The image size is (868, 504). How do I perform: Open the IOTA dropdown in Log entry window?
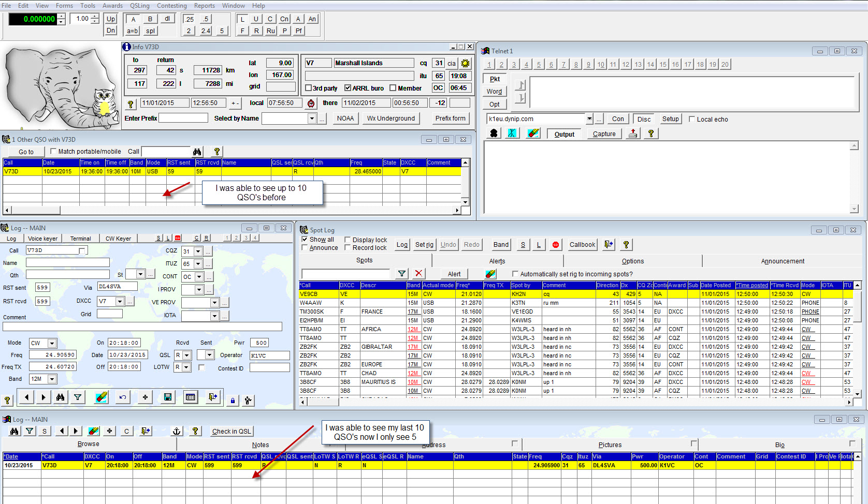coord(214,316)
